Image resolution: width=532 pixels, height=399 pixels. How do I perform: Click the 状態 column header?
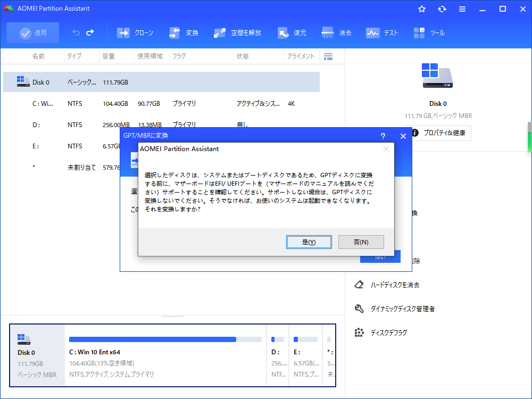pos(243,56)
